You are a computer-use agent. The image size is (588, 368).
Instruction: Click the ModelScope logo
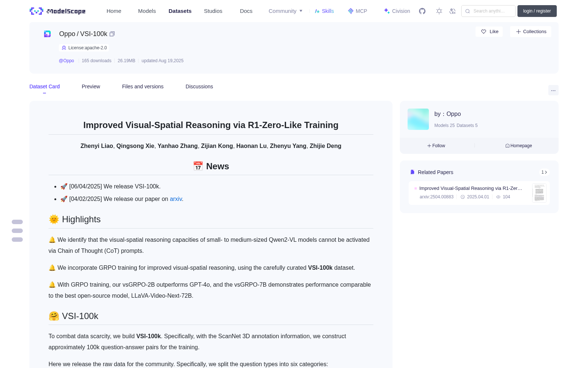click(57, 11)
